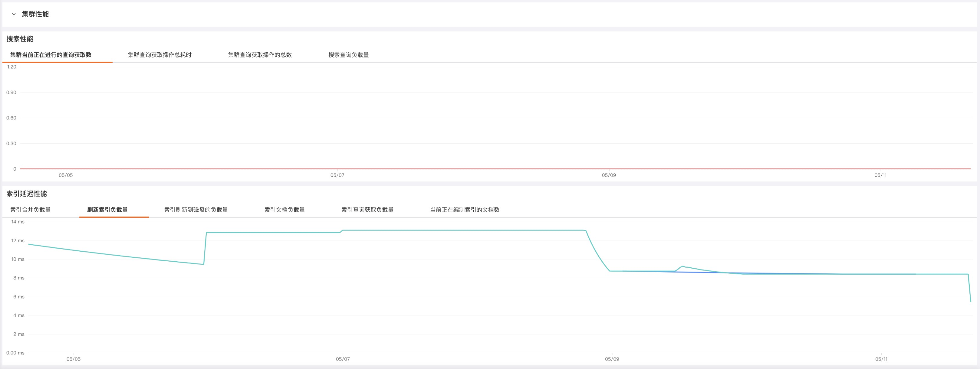Click the red zero line in search chart

[456, 169]
